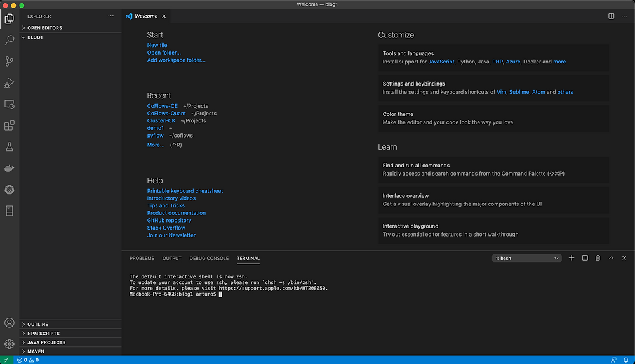Expand the NPM Scripts section
The image size is (635, 364).
coord(70,334)
